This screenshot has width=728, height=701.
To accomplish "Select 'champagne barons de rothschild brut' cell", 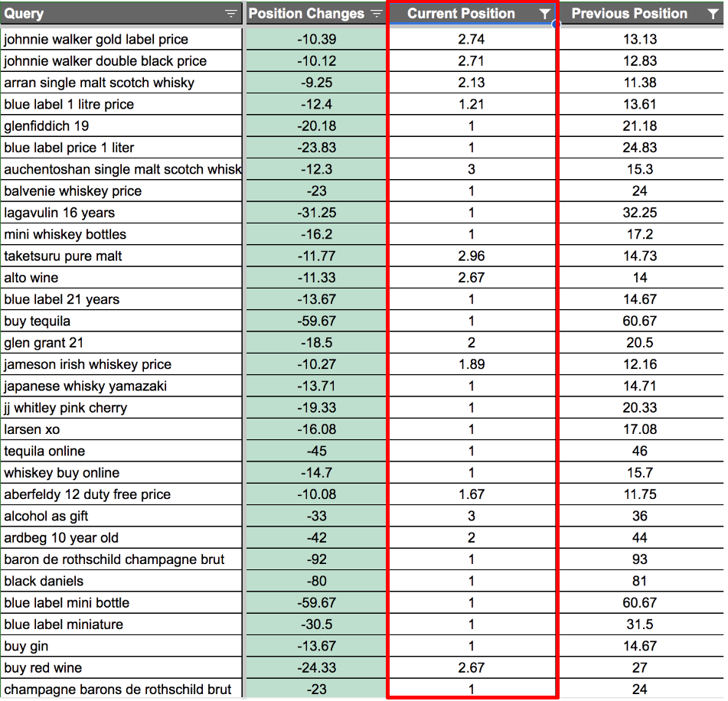I will [x=122, y=689].
